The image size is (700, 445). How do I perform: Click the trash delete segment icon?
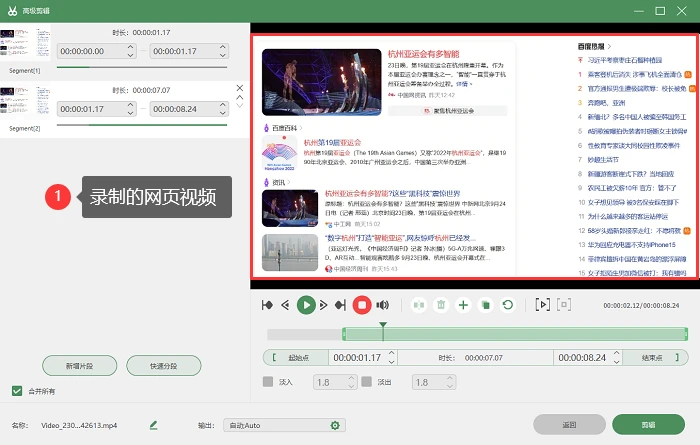tap(441, 305)
